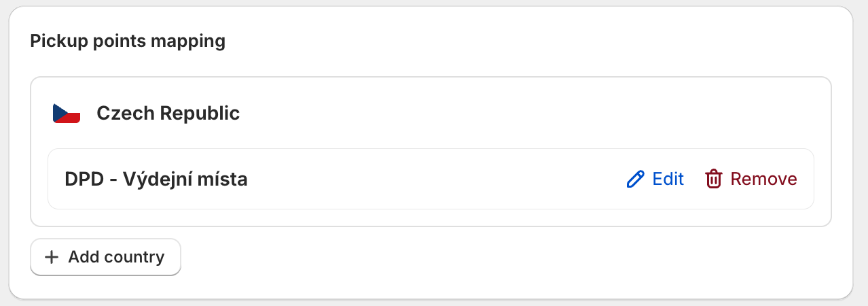
Task: Click the trash can icon beside Remove
Action: 713,180
